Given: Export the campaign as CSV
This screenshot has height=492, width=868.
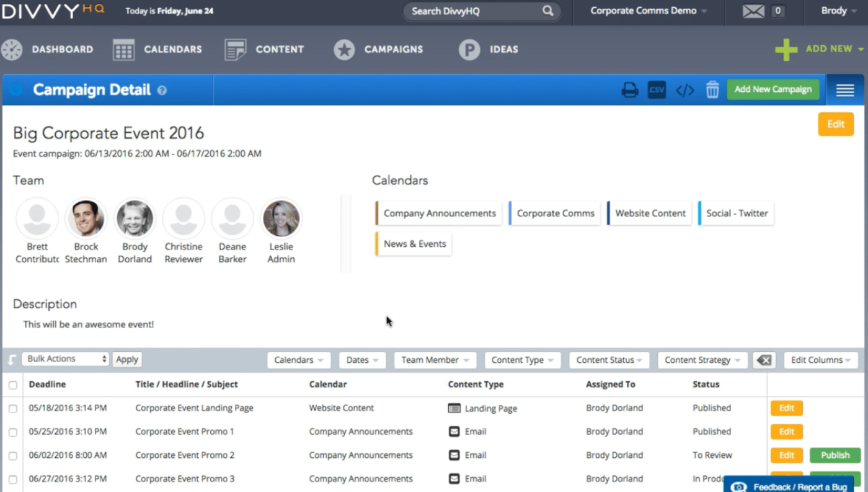Looking at the screenshot, I should [657, 89].
